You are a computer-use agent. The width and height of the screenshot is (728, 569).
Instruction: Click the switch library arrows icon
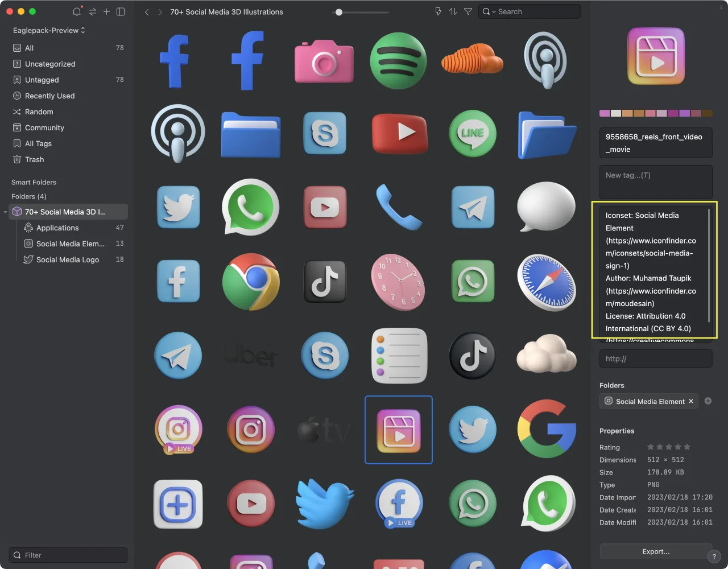(x=92, y=11)
